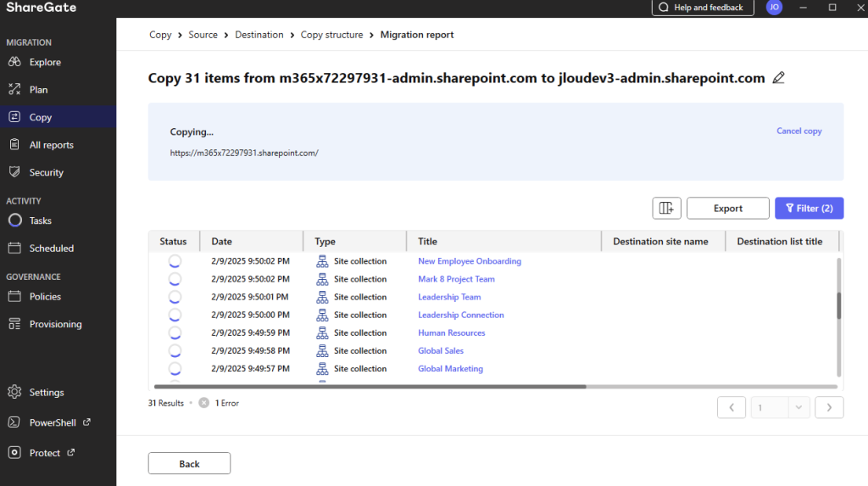868x486 pixels.
Task: Click Site collection icon for Human Resources
Action: pos(322,333)
